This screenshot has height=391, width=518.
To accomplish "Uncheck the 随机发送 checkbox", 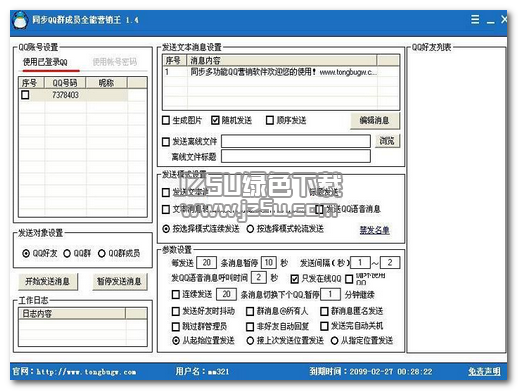I will (x=215, y=120).
